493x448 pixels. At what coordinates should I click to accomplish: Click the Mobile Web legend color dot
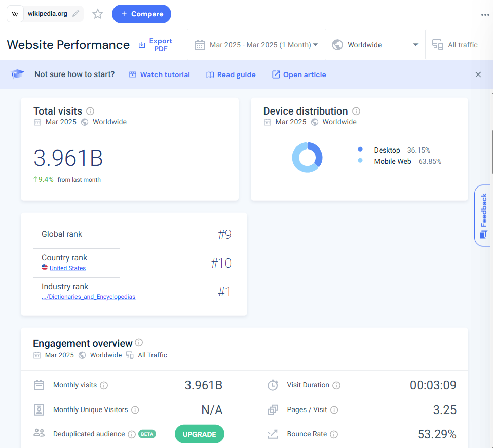360,160
